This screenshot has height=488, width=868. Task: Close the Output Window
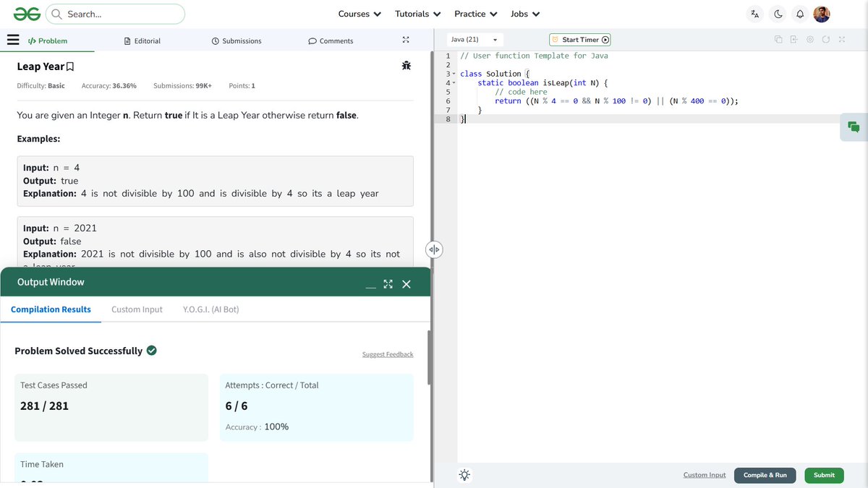[x=407, y=284]
